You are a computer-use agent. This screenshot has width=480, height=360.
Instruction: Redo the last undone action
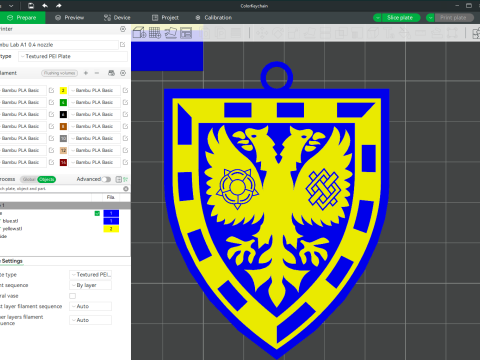(x=59, y=6)
